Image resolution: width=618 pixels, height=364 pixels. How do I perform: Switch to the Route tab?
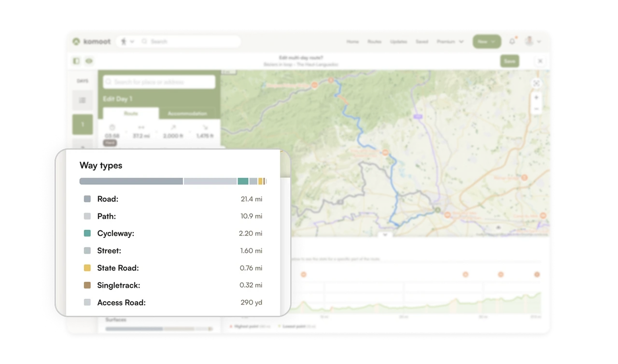[x=131, y=113]
